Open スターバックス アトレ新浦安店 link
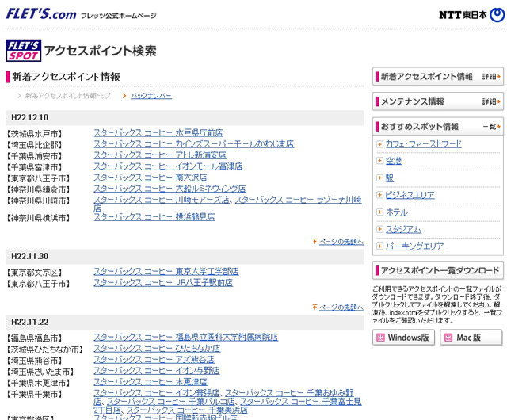Image resolution: width=507 pixels, height=420 pixels. pyautogui.click(x=160, y=155)
